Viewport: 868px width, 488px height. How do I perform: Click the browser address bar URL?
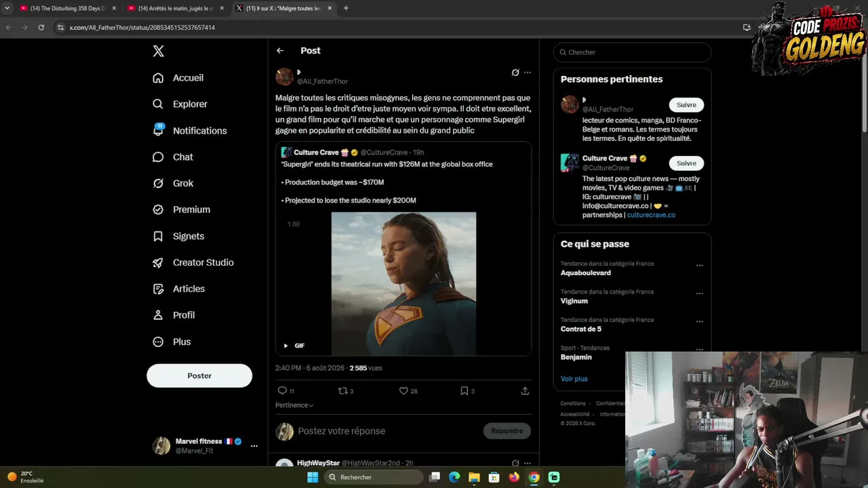click(142, 27)
